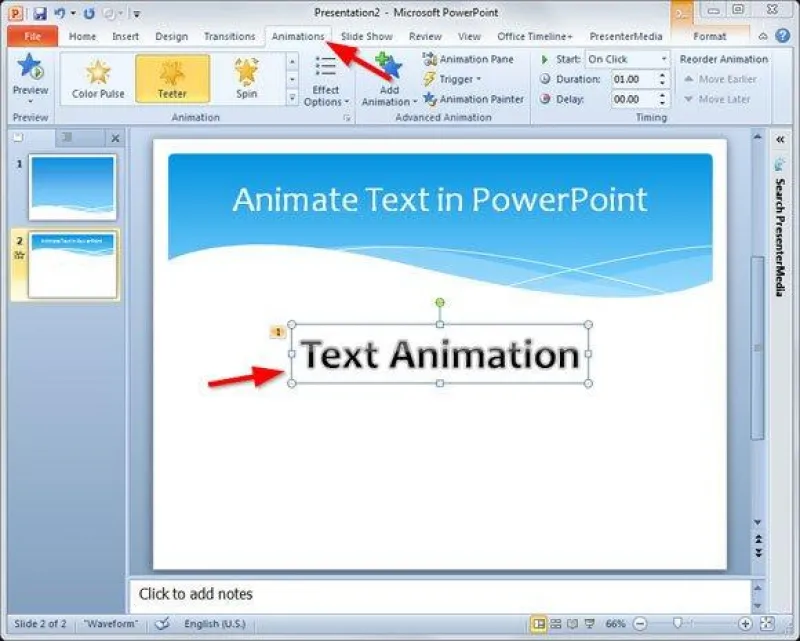Open the View tab

pos(469,36)
